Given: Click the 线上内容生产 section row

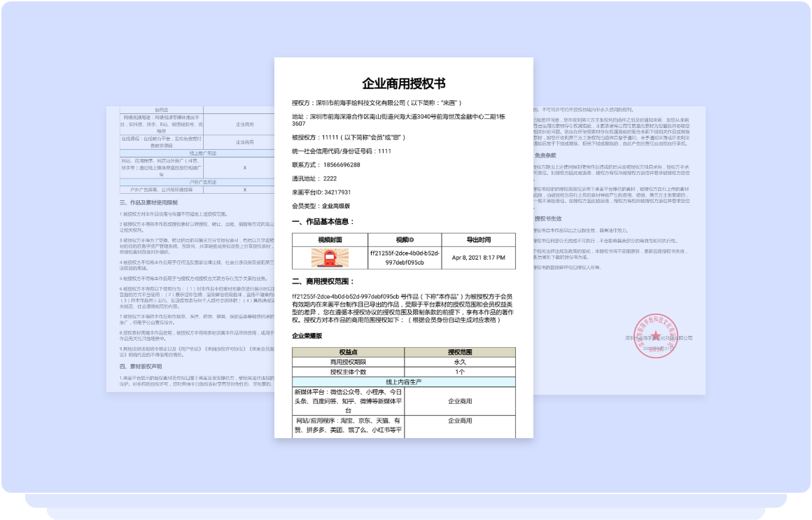Looking at the screenshot, I should pos(404,381).
